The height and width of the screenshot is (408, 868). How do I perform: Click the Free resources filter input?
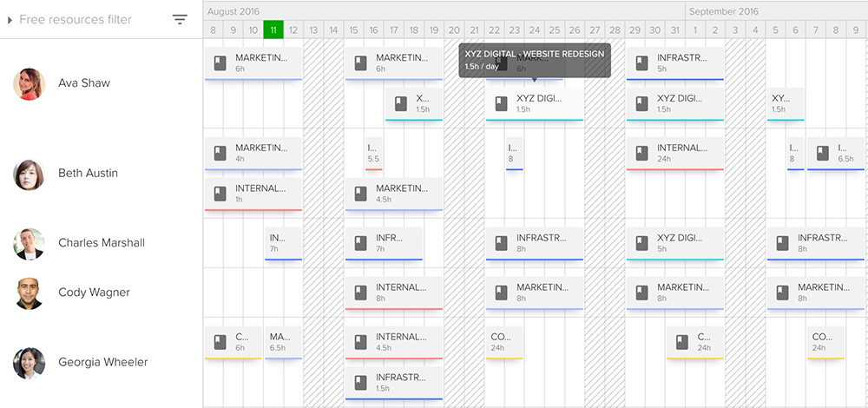(x=87, y=19)
